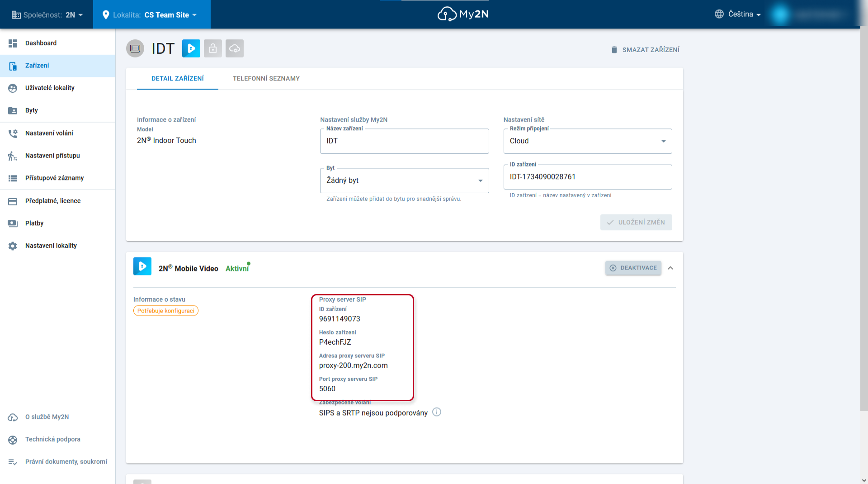Image resolution: width=868 pixels, height=484 pixels.
Task: Click the SIPS and SRTP info icon
Action: tap(437, 412)
